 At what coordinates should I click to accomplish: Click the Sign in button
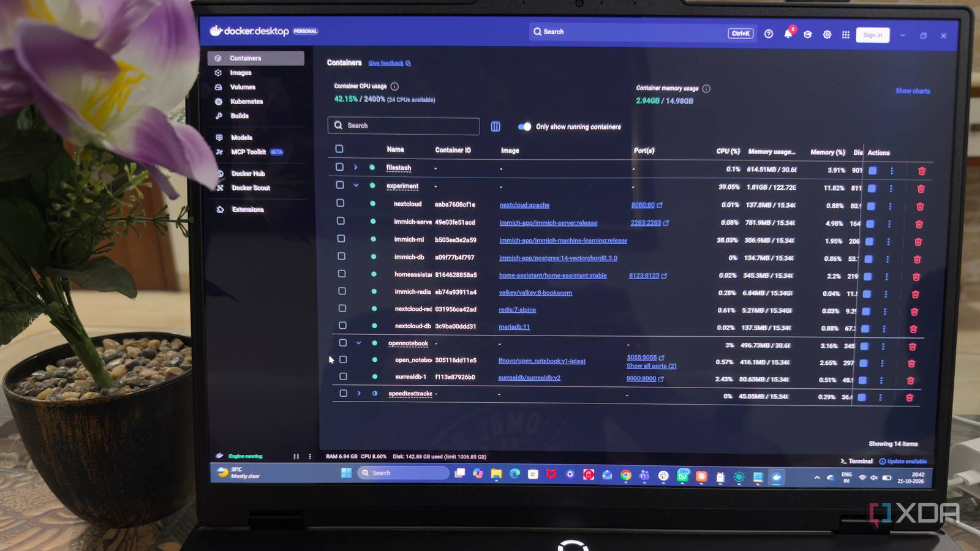873,36
